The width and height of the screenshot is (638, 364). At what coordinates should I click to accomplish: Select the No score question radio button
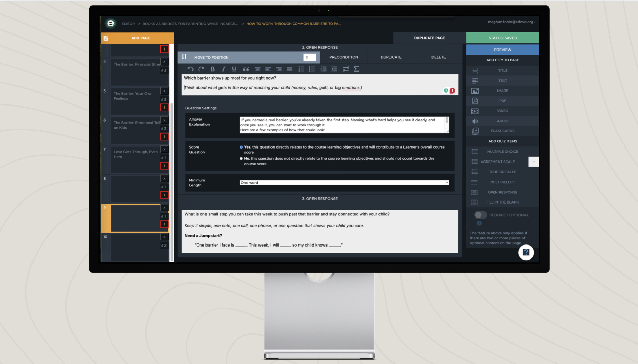pyautogui.click(x=241, y=159)
